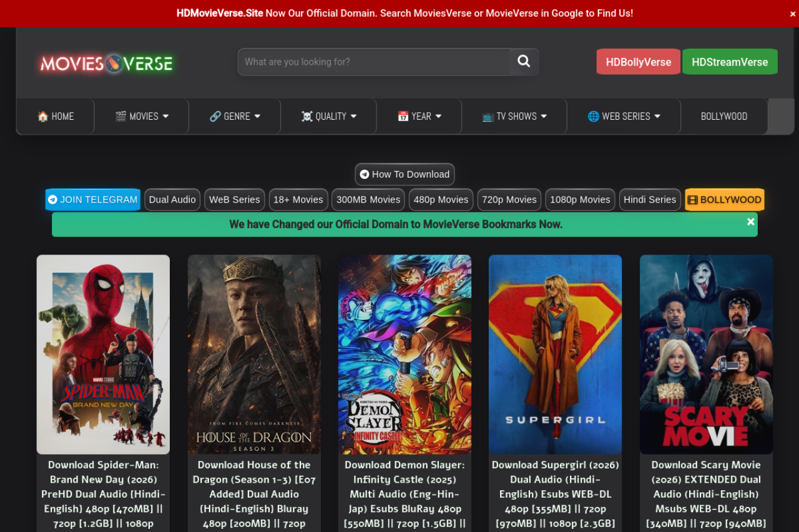Image resolution: width=799 pixels, height=532 pixels.
Task: Expand the Year dropdown arrow
Action: (x=438, y=116)
